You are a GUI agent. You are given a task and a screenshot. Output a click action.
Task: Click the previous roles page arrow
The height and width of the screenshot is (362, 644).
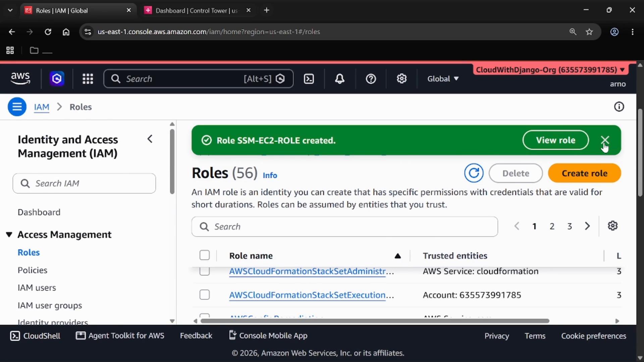(517, 226)
